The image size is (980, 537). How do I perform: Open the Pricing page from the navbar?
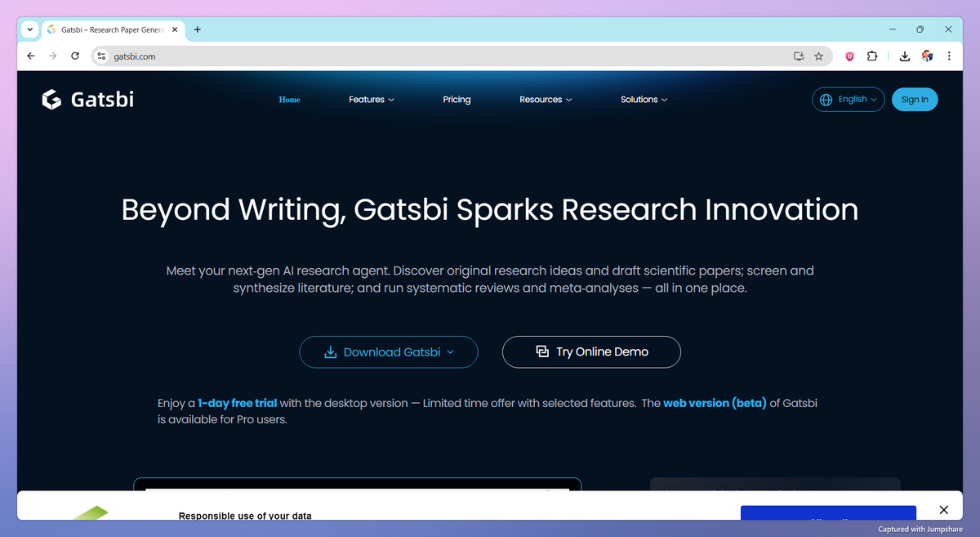pyautogui.click(x=457, y=99)
